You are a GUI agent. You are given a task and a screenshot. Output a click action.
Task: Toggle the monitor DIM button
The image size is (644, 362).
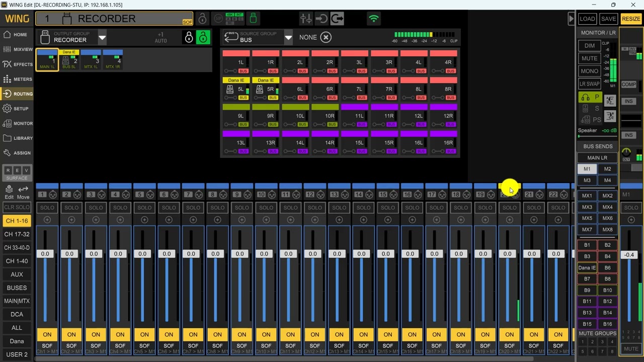[589, 46]
